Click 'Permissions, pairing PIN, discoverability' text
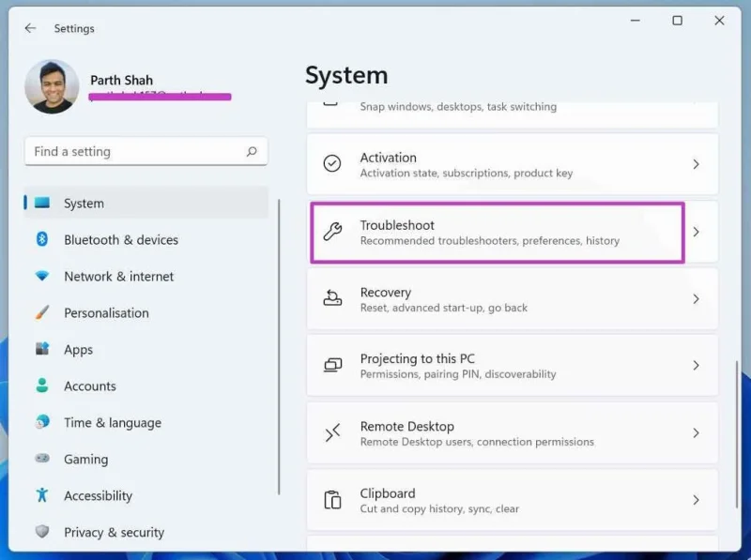This screenshot has height=560, width=751. pos(458,374)
